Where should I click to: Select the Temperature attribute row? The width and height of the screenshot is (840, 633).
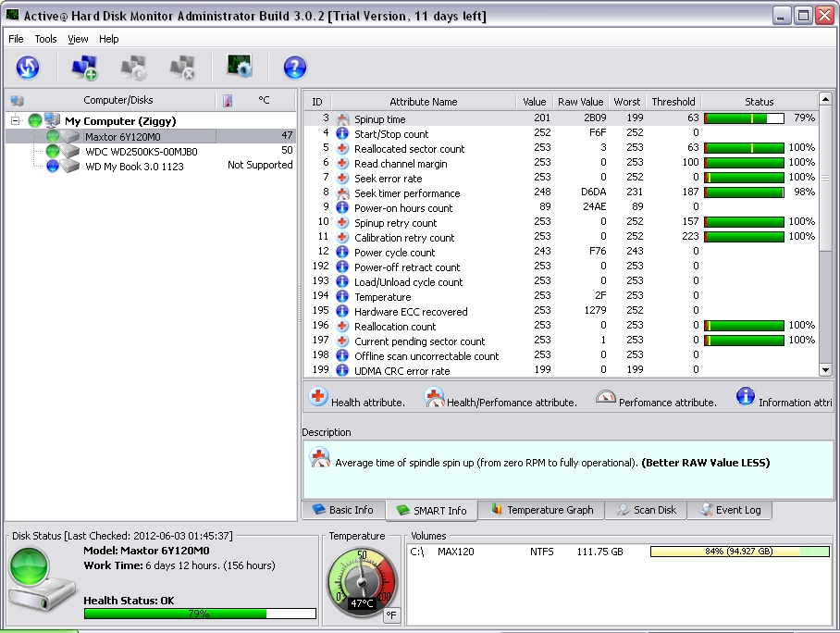pyautogui.click(x=561, y=296)
